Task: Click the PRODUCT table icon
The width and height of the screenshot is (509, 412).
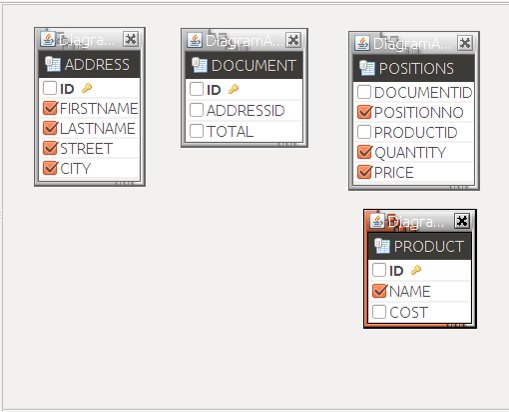Action: tap(382, 246)
